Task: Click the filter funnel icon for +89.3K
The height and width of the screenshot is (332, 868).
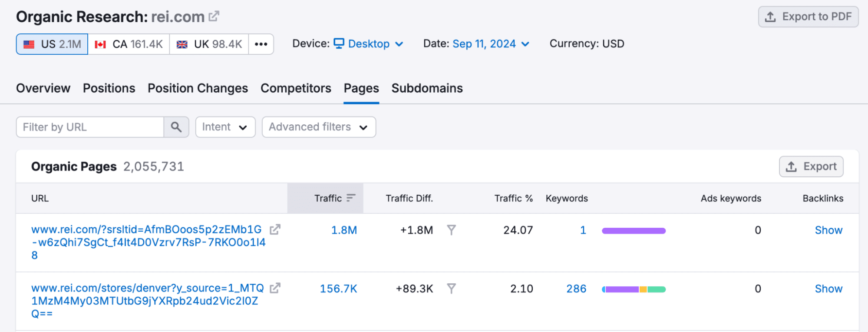Action: [452, 289]
